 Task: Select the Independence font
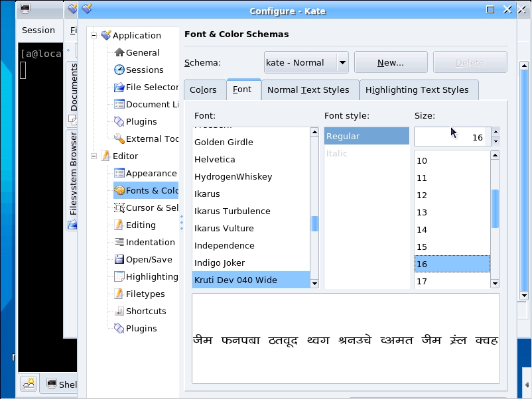pyautogui.click(x=251, y=245)
